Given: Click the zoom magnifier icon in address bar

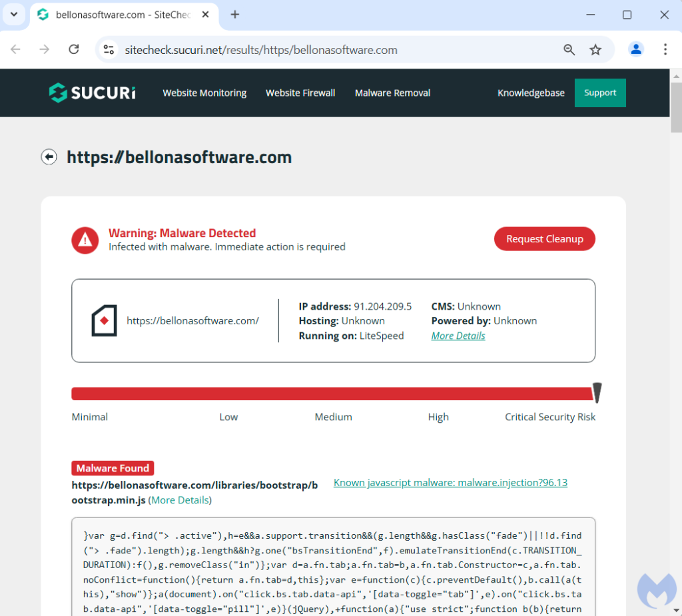Looking at the screenshot, I should [569, 50].
